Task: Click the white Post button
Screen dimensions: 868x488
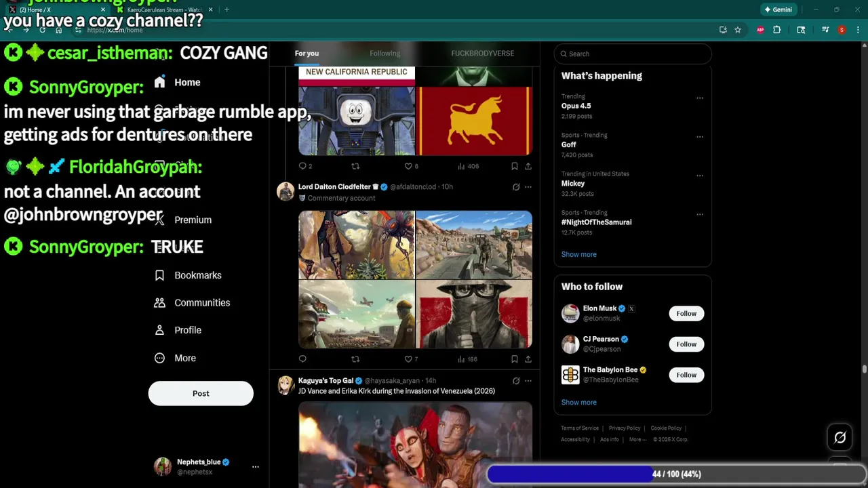Action: [x=201, y=393]
